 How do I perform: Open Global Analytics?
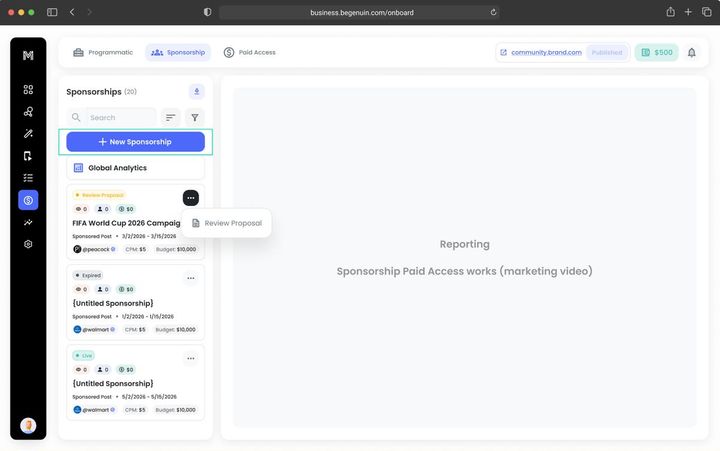pos(135,168)
